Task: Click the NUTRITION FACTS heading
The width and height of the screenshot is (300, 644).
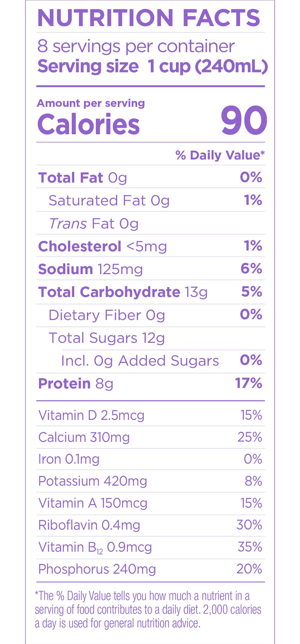Action: 149,17
